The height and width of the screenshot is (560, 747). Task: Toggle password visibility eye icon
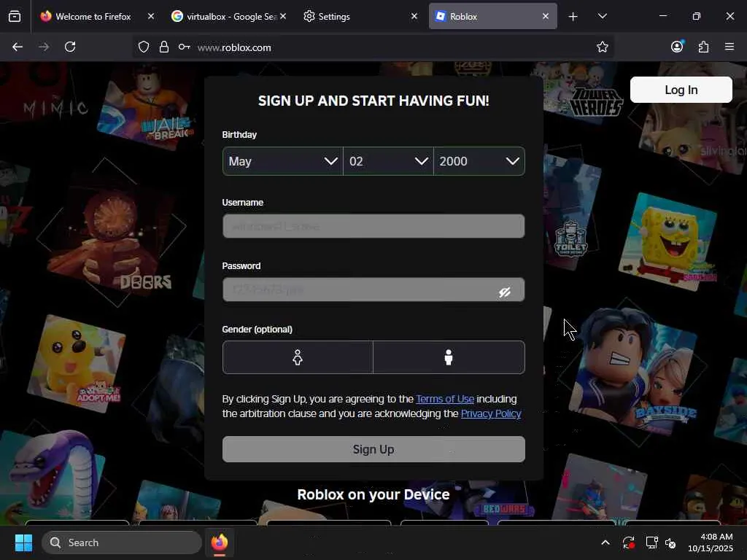point(505,292)
